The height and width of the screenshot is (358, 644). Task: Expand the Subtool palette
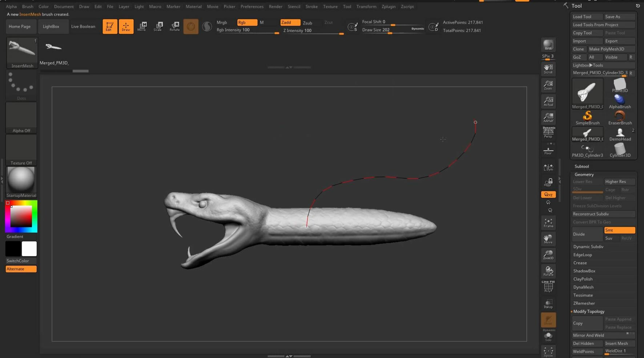coord(581,166)
